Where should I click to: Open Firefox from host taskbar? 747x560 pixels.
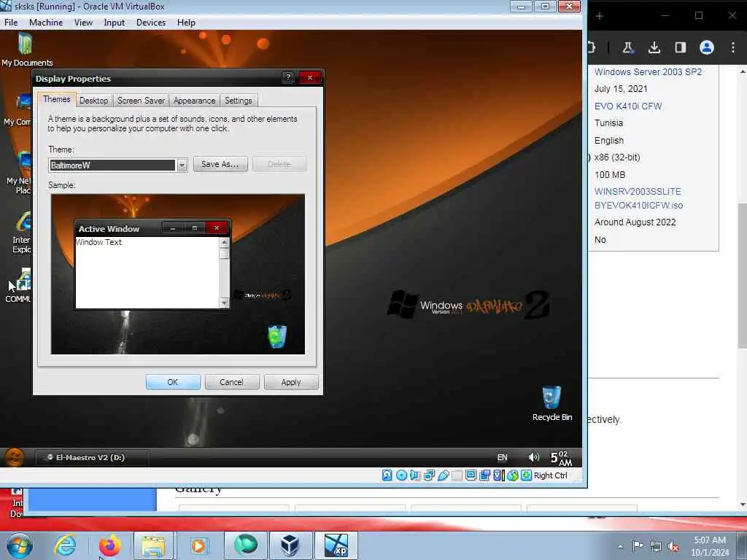(x=109, y=545)
